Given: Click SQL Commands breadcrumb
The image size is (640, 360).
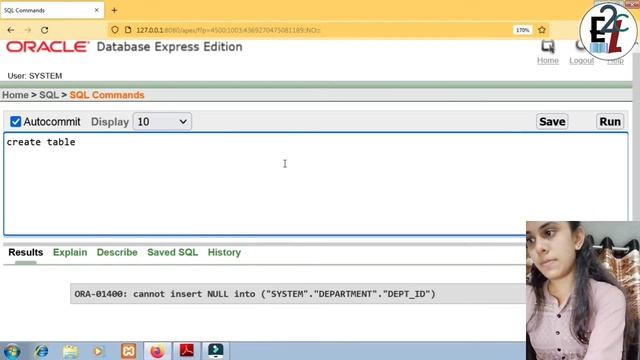Looking at the screenshot, I should coord(107,95).
